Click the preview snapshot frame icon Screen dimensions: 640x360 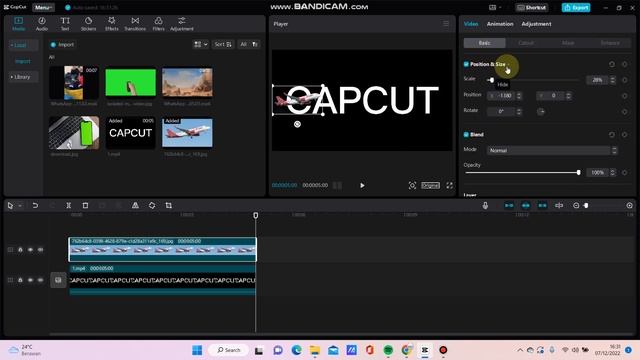(412, 186)
